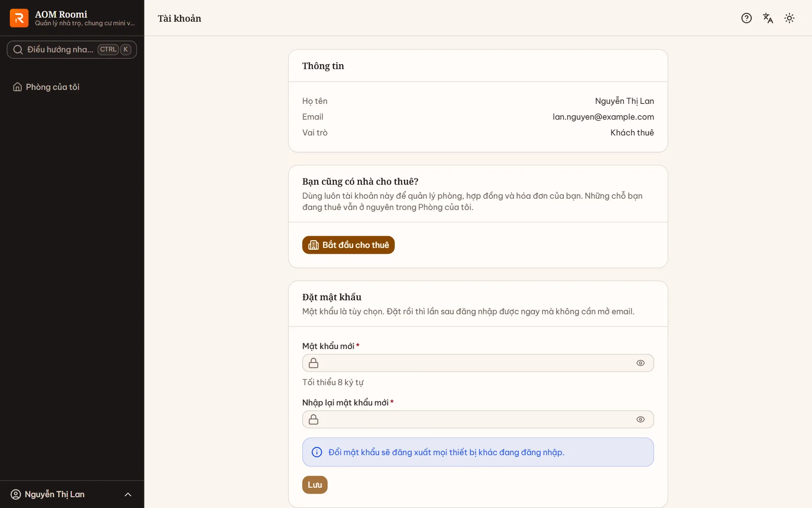Click the building icon on Bắt đầu cho thuê

pyautogui.click(x=314, y=245)
